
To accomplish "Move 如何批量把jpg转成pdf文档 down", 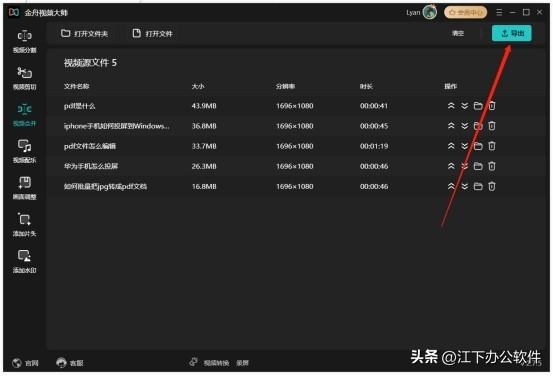I will (x=464, y=186).
